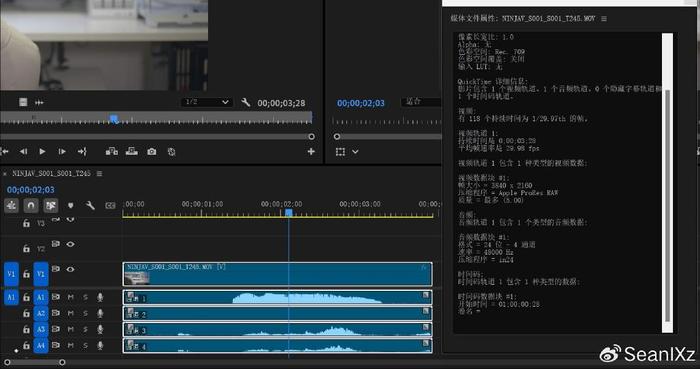Click the Source monitor zoom scrollbar end handle

(311, 137)
